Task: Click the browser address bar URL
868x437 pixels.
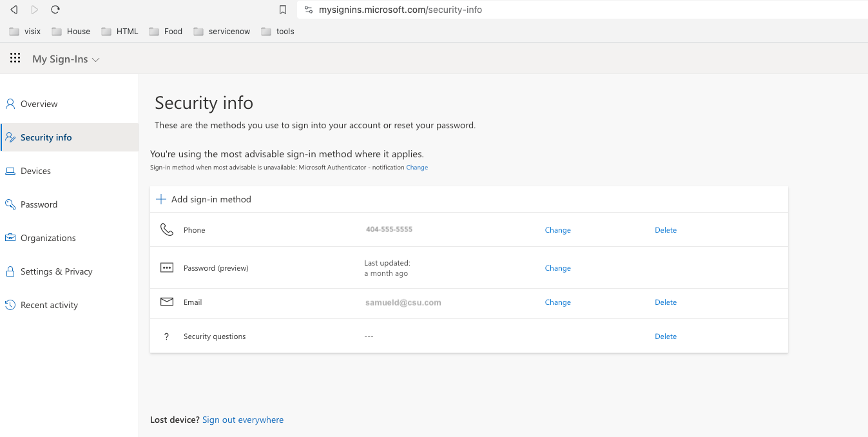Action: pos(400,10)
